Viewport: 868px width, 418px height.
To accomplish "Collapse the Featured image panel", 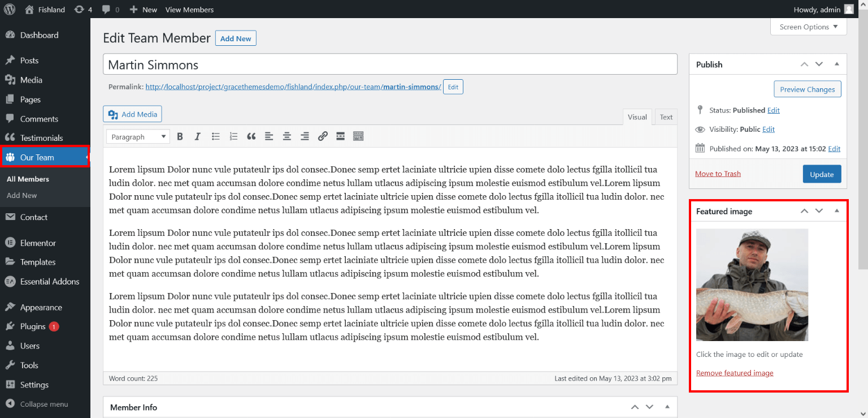I will click(x=837, y=211).
